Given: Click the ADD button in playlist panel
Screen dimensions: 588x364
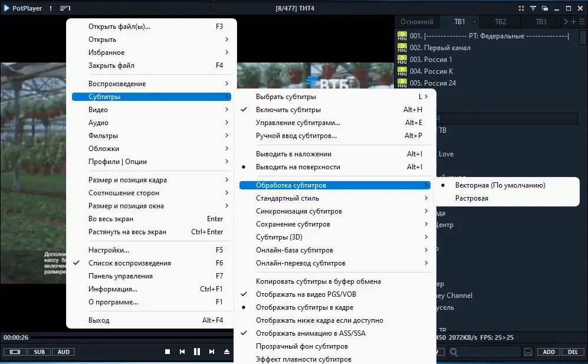Looking at the screenshot, I should click(548, 352).
